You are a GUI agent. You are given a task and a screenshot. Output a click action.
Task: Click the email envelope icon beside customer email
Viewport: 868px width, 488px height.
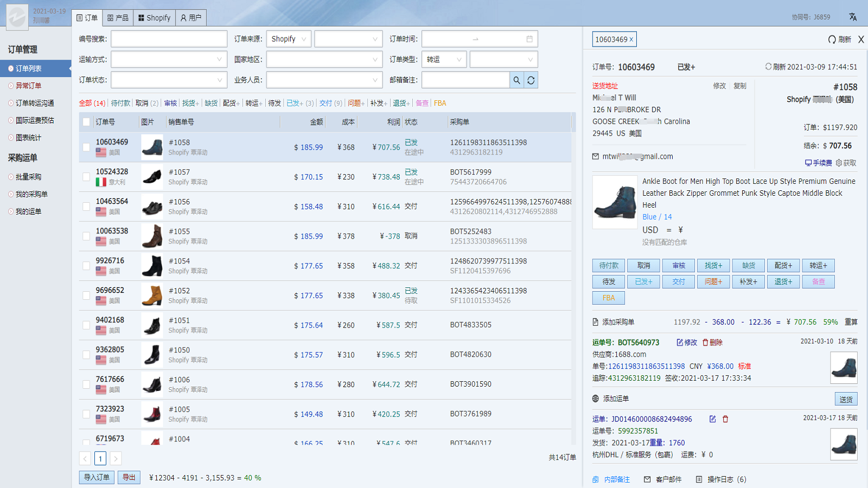[596, 157]
